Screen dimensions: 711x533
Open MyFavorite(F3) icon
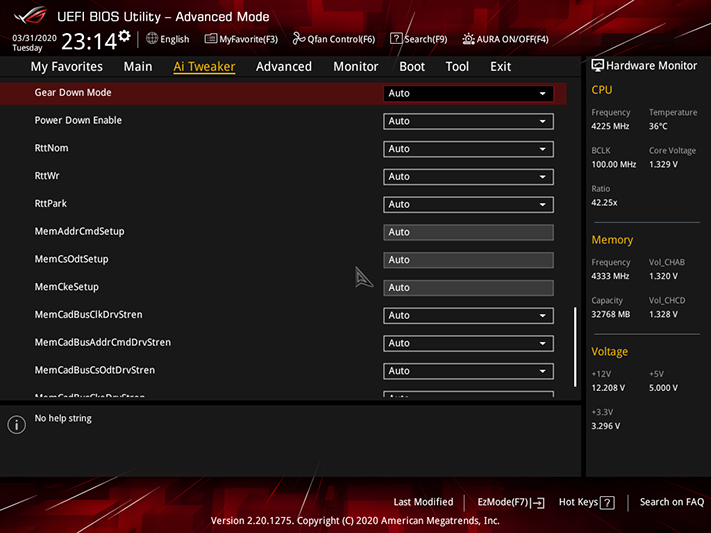click(x=211, y=39)
